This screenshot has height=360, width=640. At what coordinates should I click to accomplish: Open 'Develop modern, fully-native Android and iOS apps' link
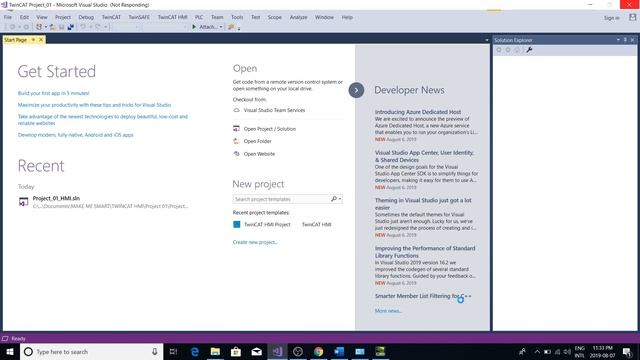point(76,135)
